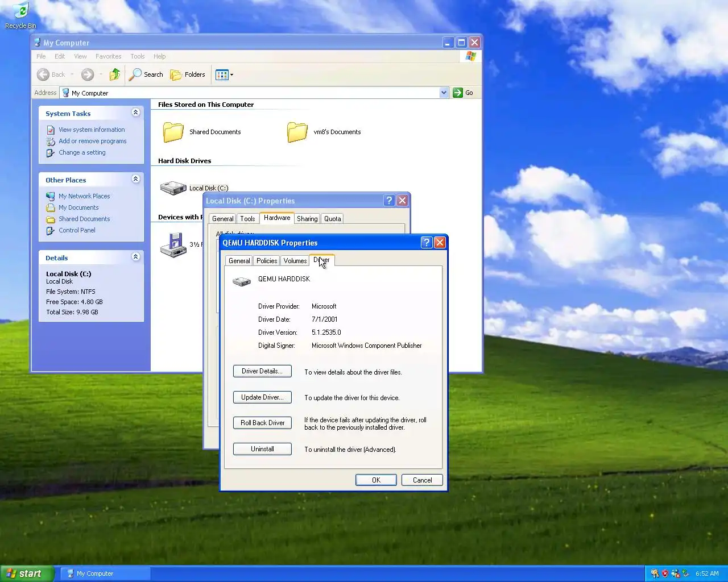Screen dimensions: 728x582
Task: Collapse the Other Places panel
Action: tap(135, 179)
